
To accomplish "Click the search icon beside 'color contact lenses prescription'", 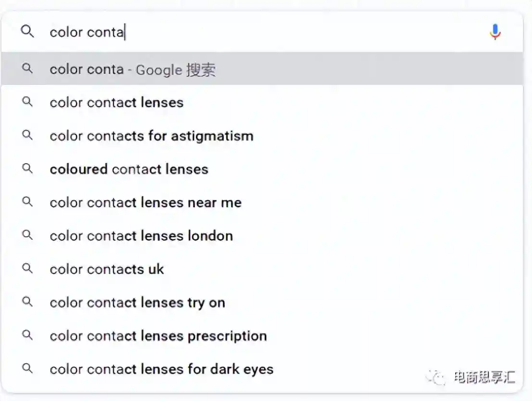I will point(27,336).
